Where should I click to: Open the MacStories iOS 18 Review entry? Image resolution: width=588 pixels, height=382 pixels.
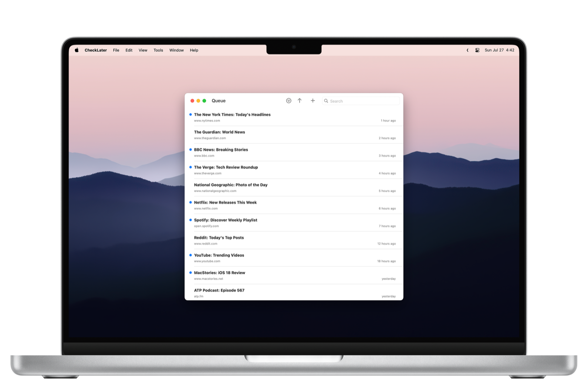(220, 273)
